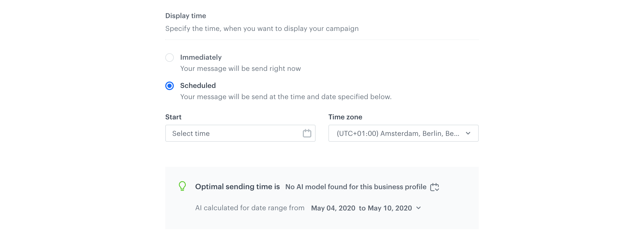Viewport: 644px width, 235px height.
Task: Click calendar icon next to business profile text
Action: 435,187
